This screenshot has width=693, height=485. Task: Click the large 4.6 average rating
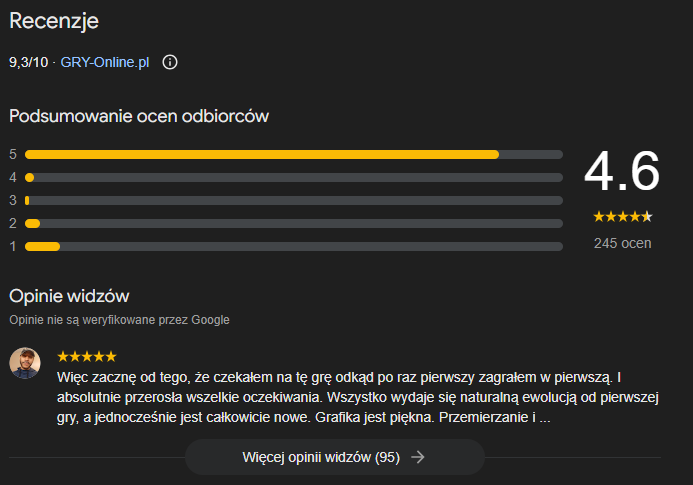click(x=621, y=171)
